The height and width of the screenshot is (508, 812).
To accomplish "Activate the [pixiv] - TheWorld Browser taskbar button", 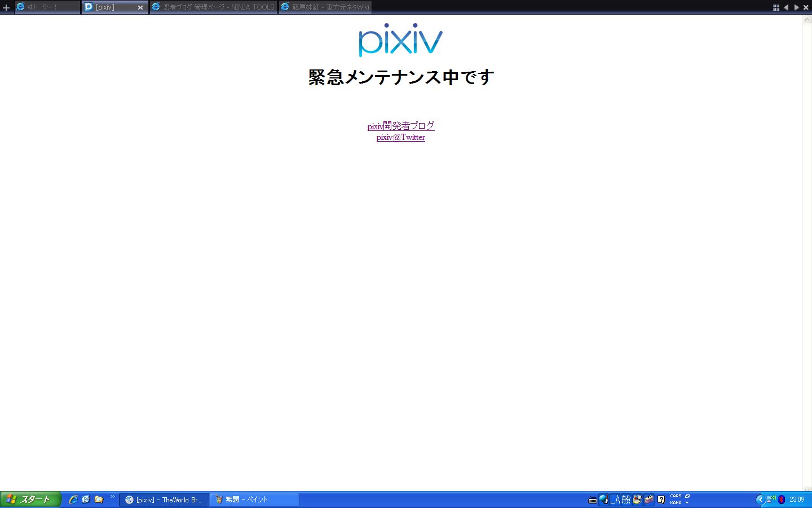I will click(164, 500).
